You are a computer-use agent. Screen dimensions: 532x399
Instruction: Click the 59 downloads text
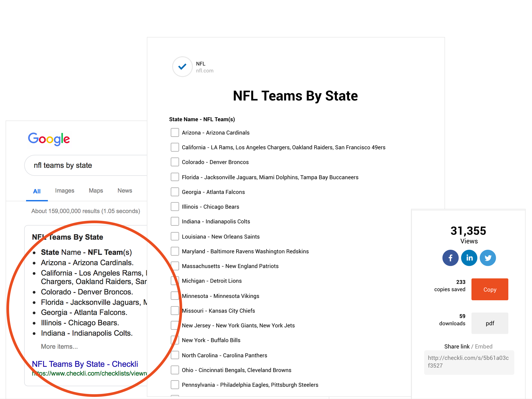(452, 320)
